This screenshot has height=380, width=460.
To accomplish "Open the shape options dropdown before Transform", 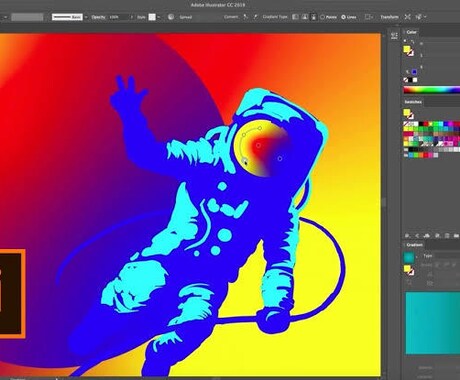I will point(369,17).
